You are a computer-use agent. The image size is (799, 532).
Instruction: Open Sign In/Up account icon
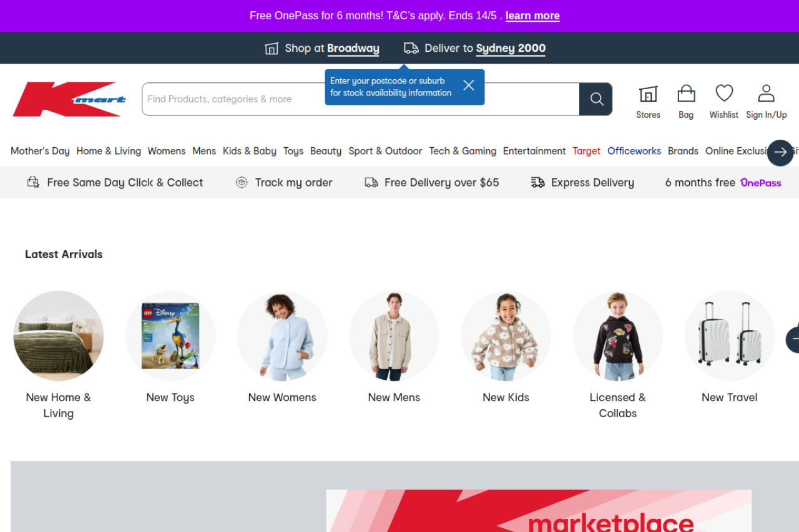pyautogui.click(x=766, y=95)
